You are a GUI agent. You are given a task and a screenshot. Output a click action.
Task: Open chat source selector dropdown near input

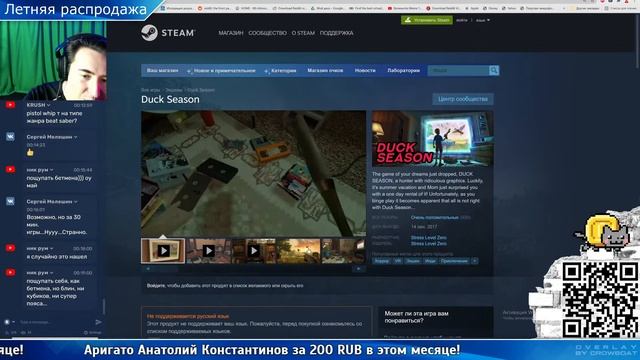[13, 322]
